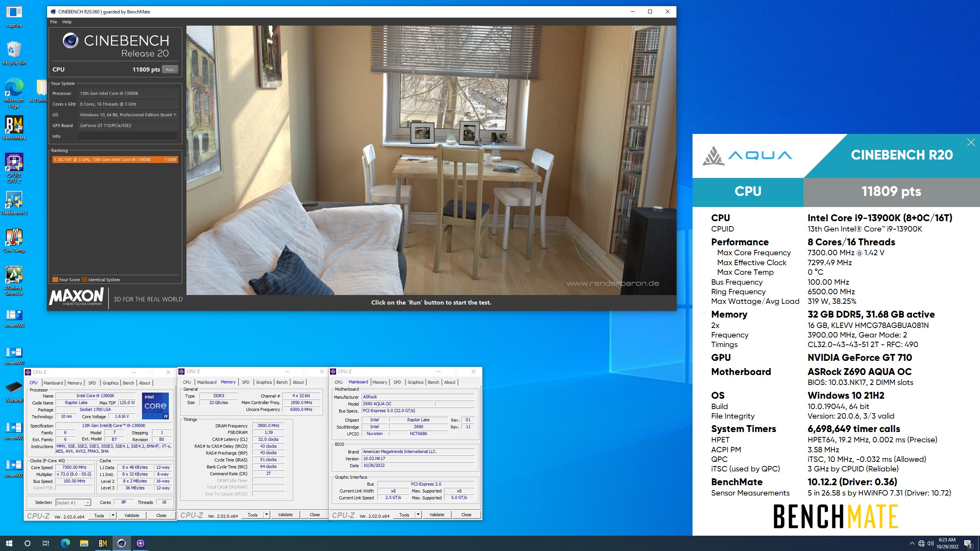980x551 pixels.
Task: Show hidden system tray icons
Action: (912, 543)
